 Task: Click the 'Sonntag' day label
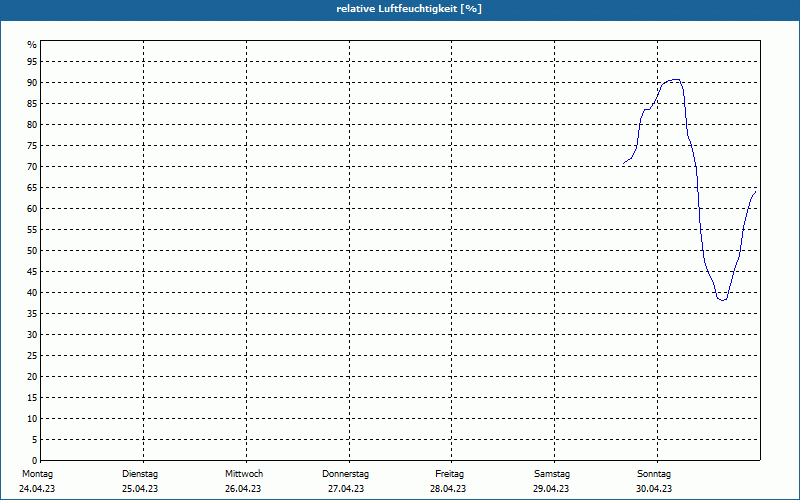654,474
